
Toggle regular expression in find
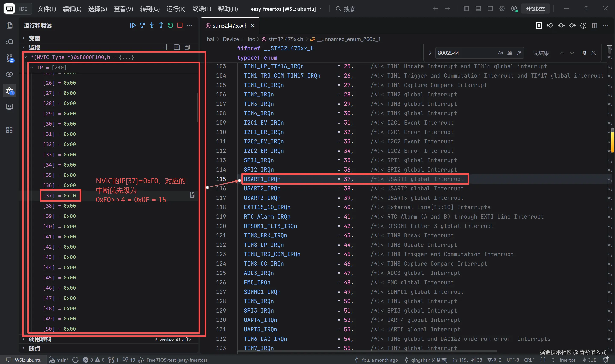519,53
